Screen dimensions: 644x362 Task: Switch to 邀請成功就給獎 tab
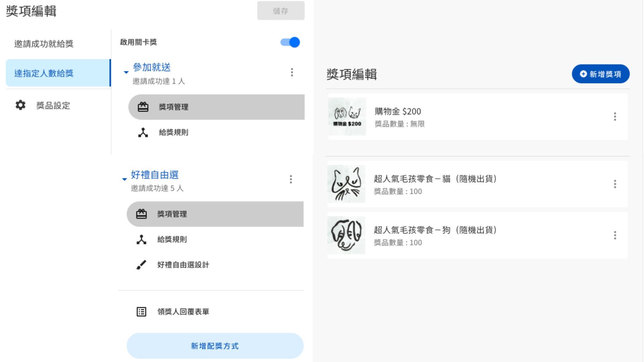click(x=44, y=44)
